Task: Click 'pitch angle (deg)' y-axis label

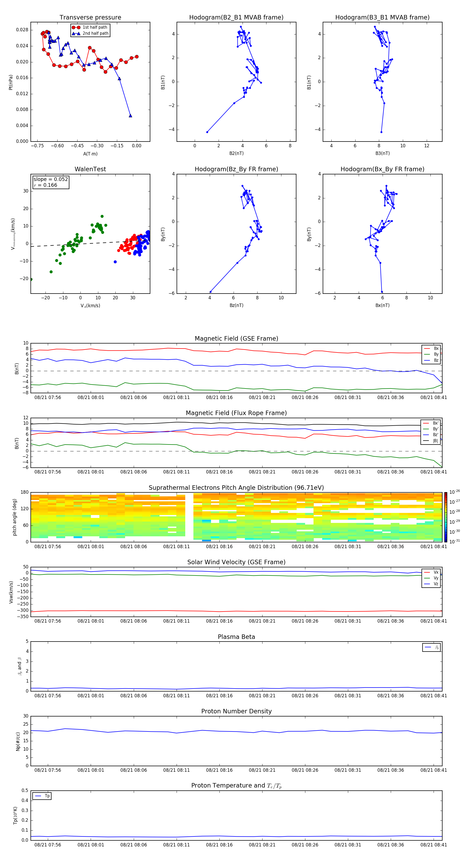Action: tap(14, 517)
